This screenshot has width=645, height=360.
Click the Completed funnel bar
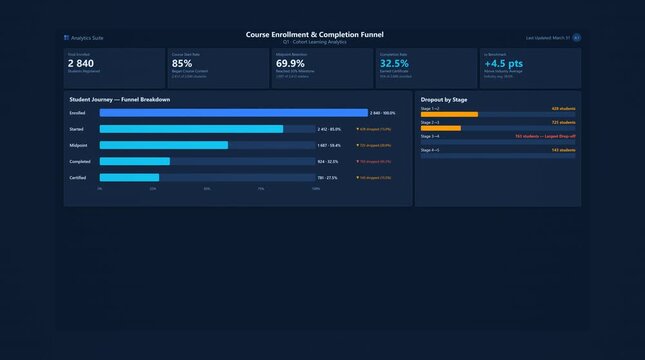click(x=135, y=161)
